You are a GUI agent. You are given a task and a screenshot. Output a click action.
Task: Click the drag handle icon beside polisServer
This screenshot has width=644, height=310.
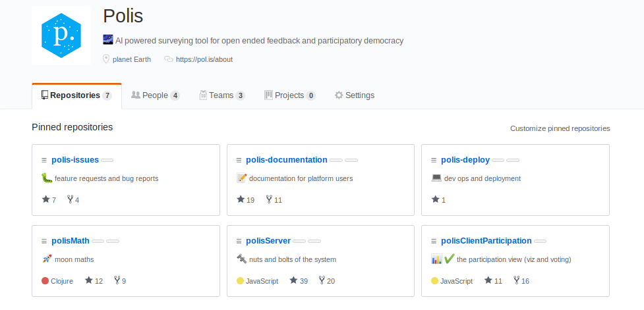click(239, 241)
